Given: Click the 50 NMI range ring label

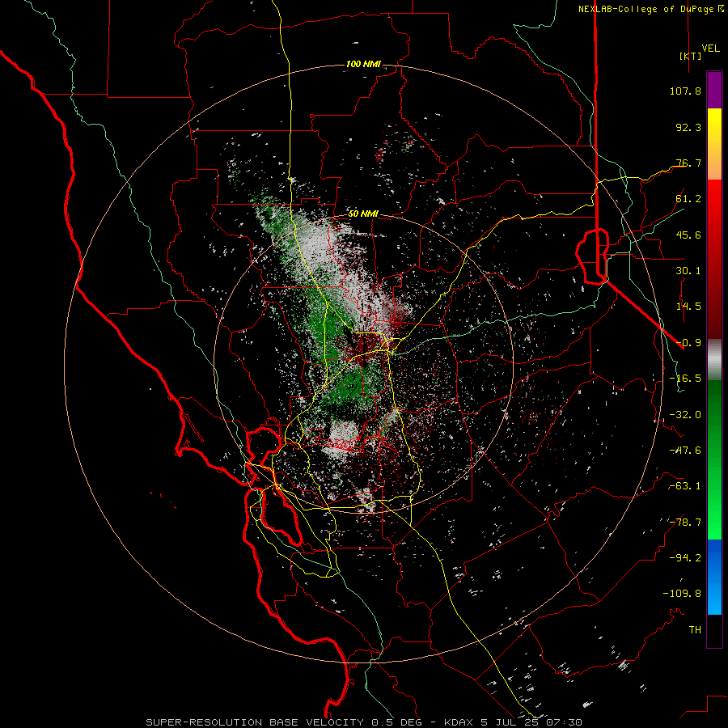Looking at the screenshot, I should tap(363, 214).
